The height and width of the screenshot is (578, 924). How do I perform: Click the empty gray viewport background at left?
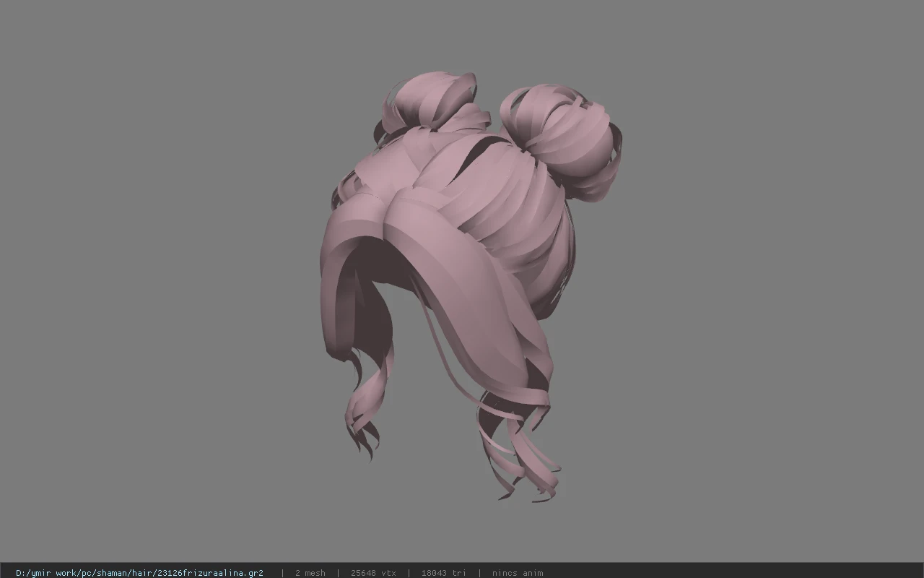point(159,289)
